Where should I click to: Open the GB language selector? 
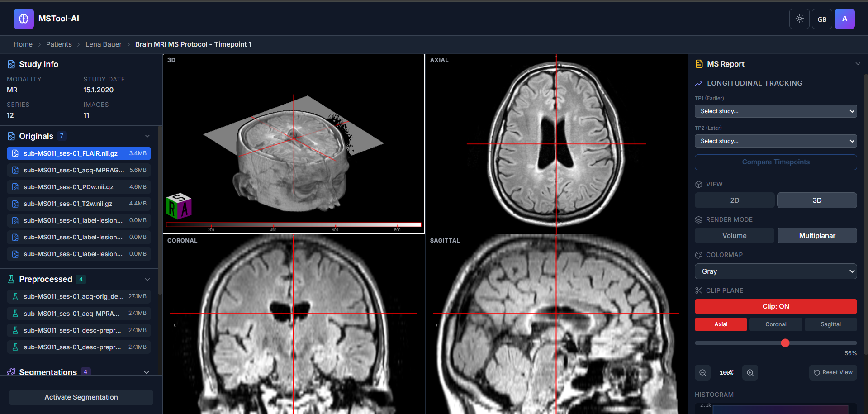pos(822,19)
